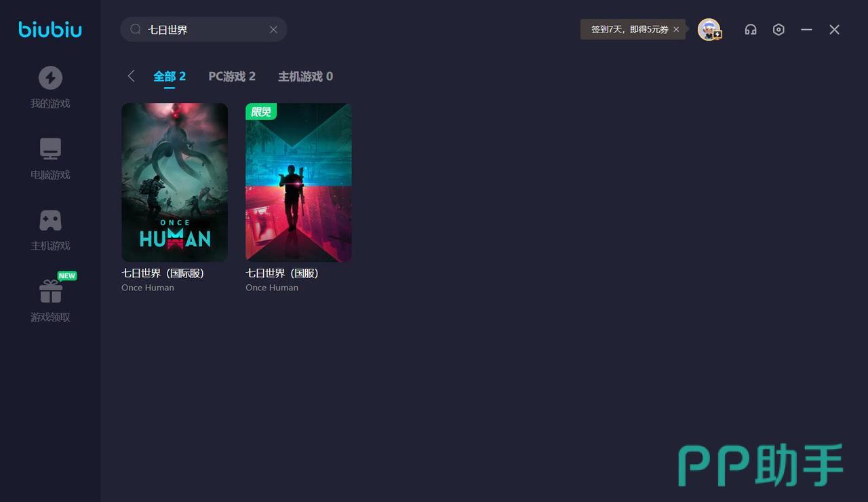Click the 限免 badge
The width and height of the screenshot is (868, 502).
click(261, 111)
